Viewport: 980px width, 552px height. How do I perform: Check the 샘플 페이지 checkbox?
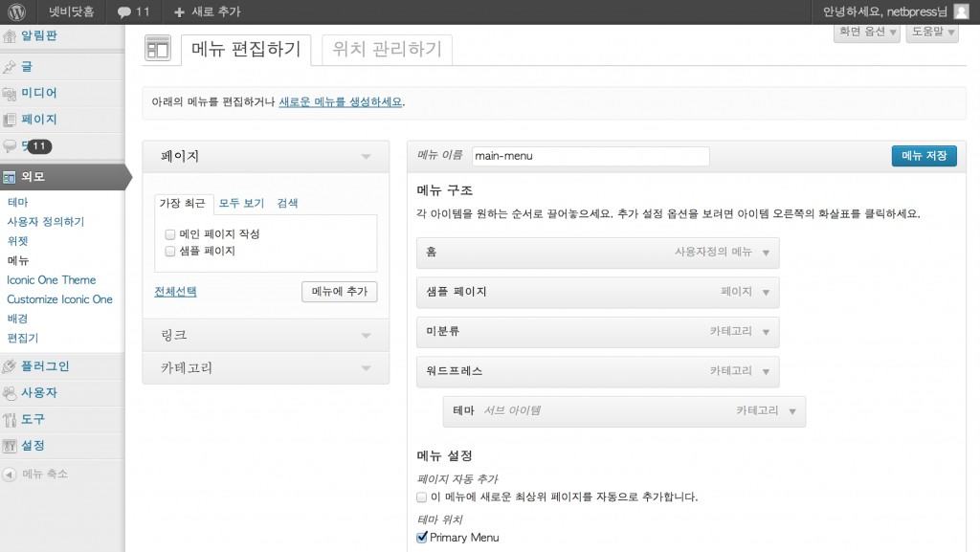pyautogui.click(x=170, y=251)
